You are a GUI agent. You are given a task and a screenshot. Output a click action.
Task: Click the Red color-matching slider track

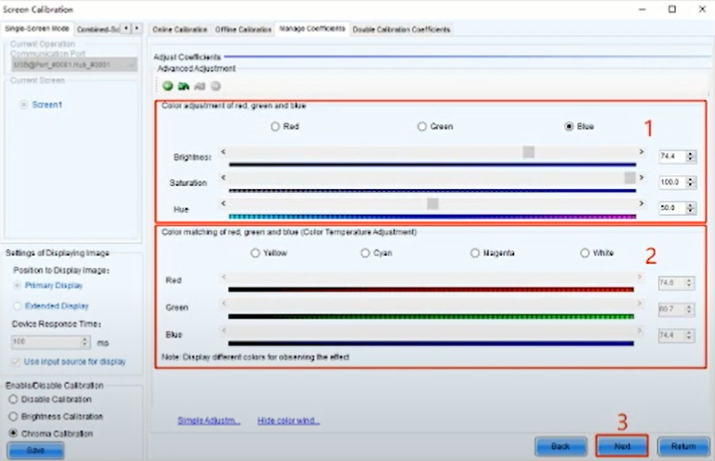point(431,277)
